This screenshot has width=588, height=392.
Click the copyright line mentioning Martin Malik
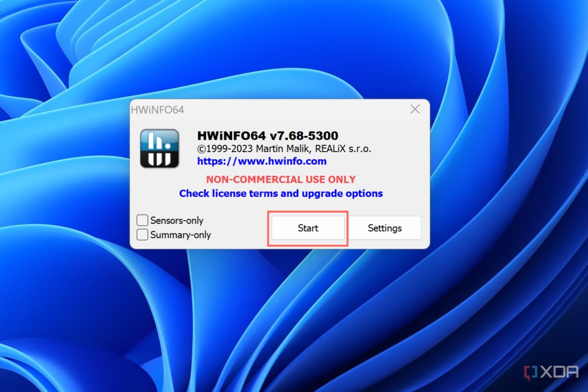pyautogui.click(x=284, y=149)
